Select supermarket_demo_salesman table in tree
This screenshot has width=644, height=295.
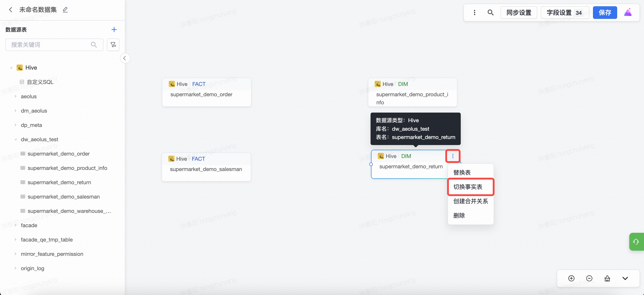coord(64,197)
